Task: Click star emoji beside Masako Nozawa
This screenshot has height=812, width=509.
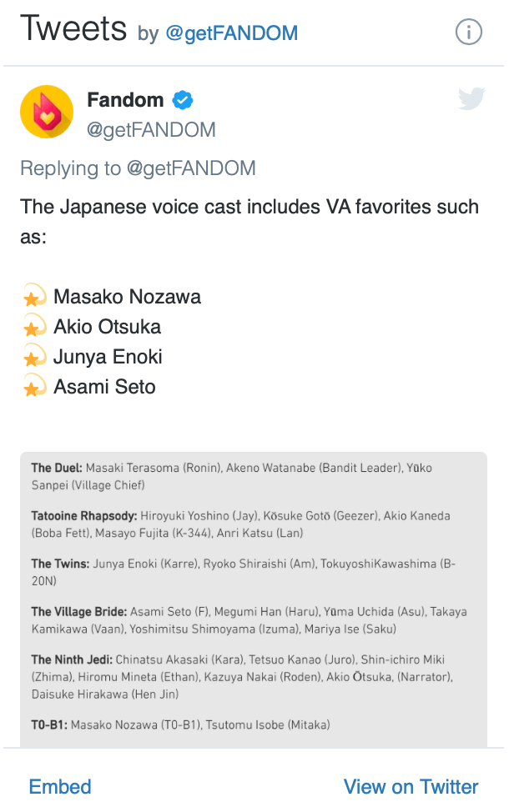Action: [33, 297]
